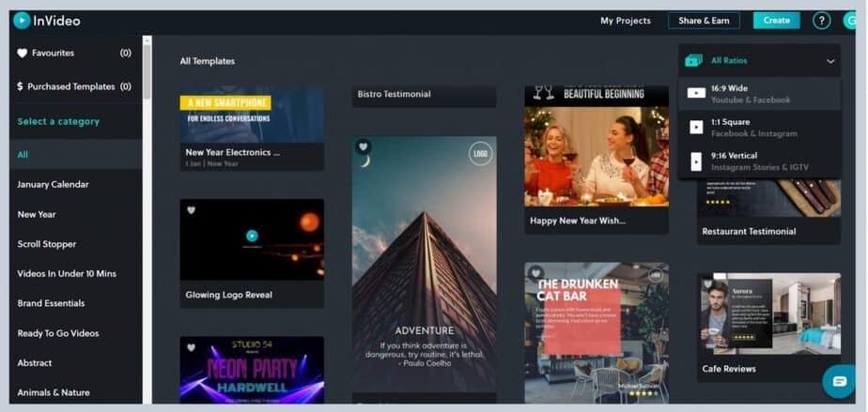Image resolution: width=868 pixels, height=412 pixels.
Task: Choose 9:16 Vertical Instagram Stories option
Action: [x=759, y=160]
